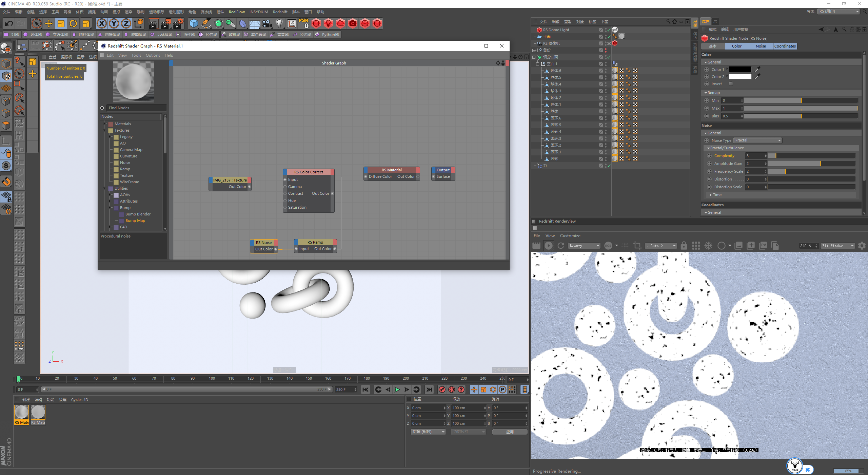This screenshot has width=868, height=475.
Task: Click the RenderView lock icon
Action: point(684,246)
